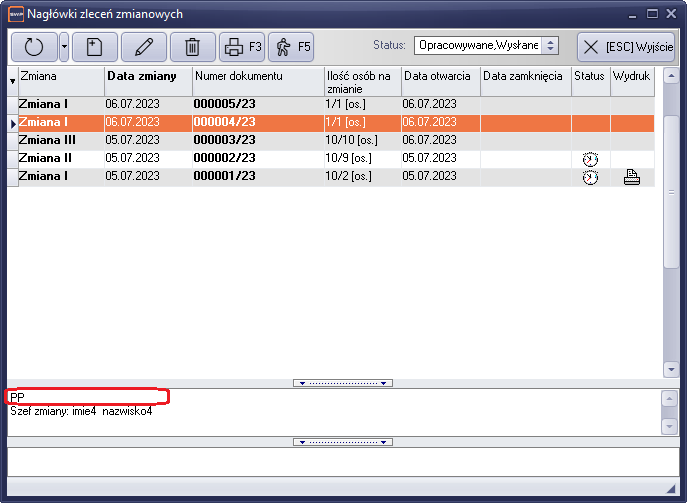This screenshot has height=503, width=687.
Task: Click the clock status icon for 000001/23
Action: point(590,177)
